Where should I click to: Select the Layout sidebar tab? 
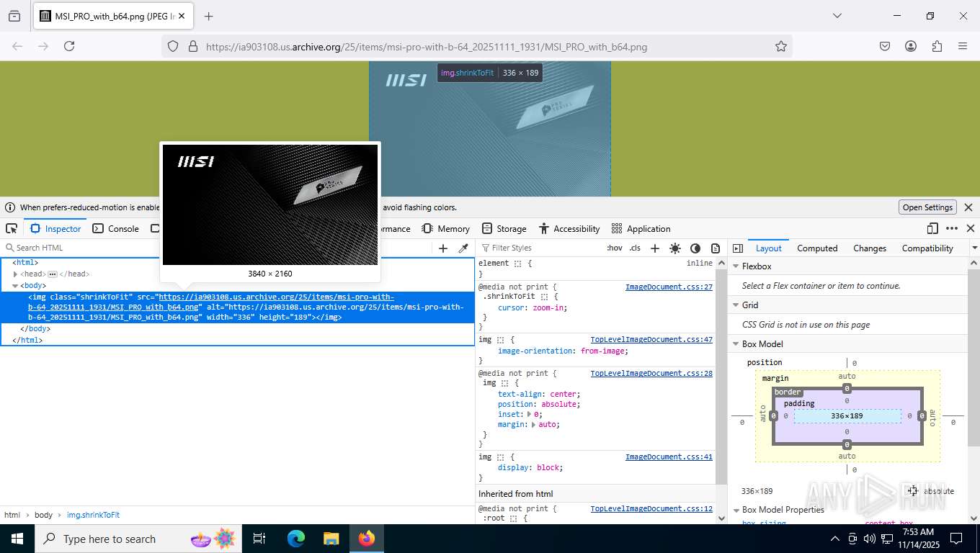click(x=768, y=248)
